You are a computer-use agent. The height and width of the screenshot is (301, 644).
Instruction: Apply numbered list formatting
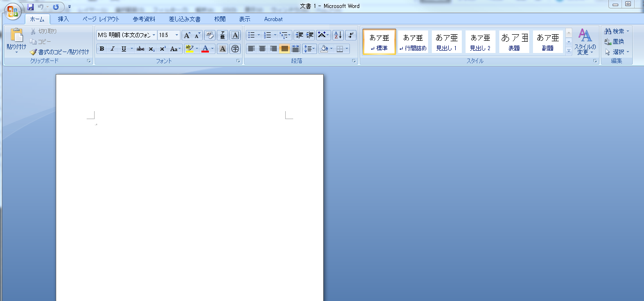267,34
